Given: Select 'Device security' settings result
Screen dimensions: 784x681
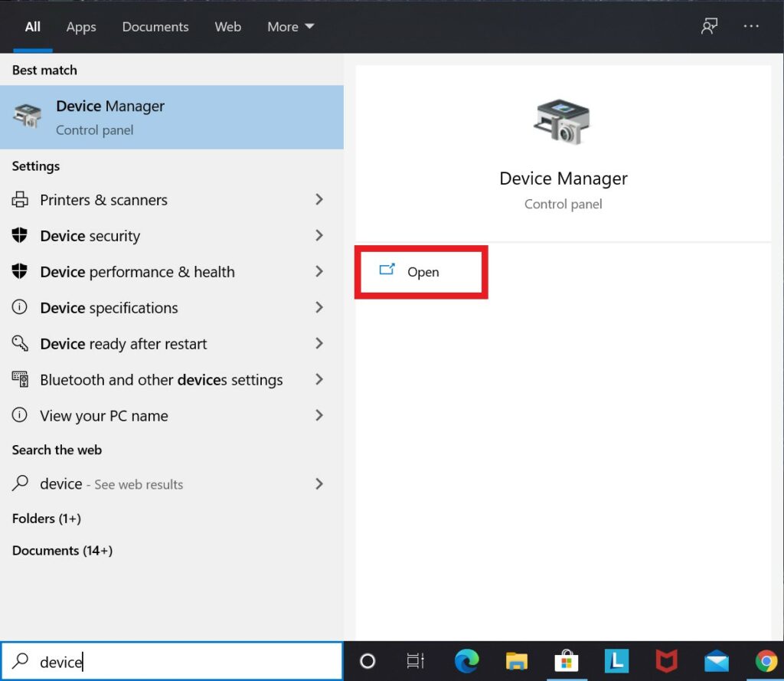Looking at the screenshot, I should 171,236.
